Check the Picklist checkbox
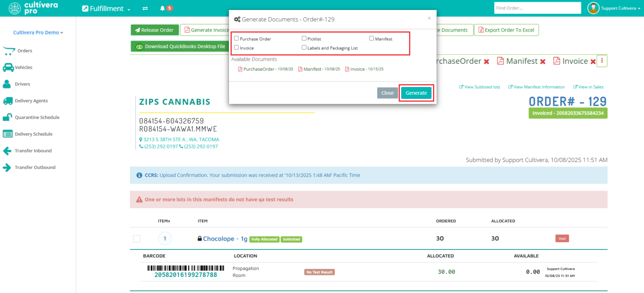Image resolution: width=644 pixels, height=293 pixels. coord(304,38)
